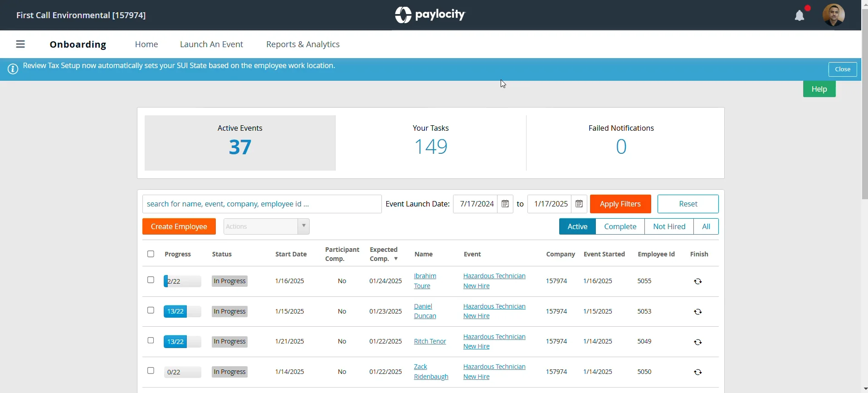Image resolution: width=868 pixels, height=393 pixels.
Task: Check the Zack Ridenbaugh row checkbox
Action: tap(151, 371)
